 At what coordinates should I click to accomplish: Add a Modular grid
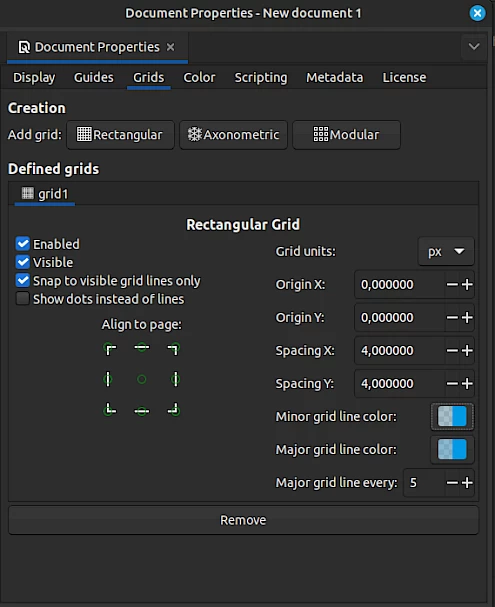346,135
